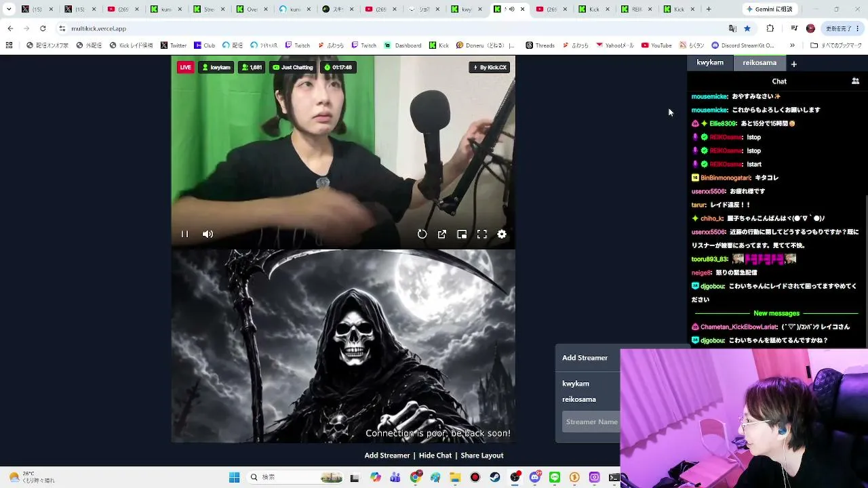
Task: Open the Kick レイド候補 bookmark
Action: click(x=131, y=45)
